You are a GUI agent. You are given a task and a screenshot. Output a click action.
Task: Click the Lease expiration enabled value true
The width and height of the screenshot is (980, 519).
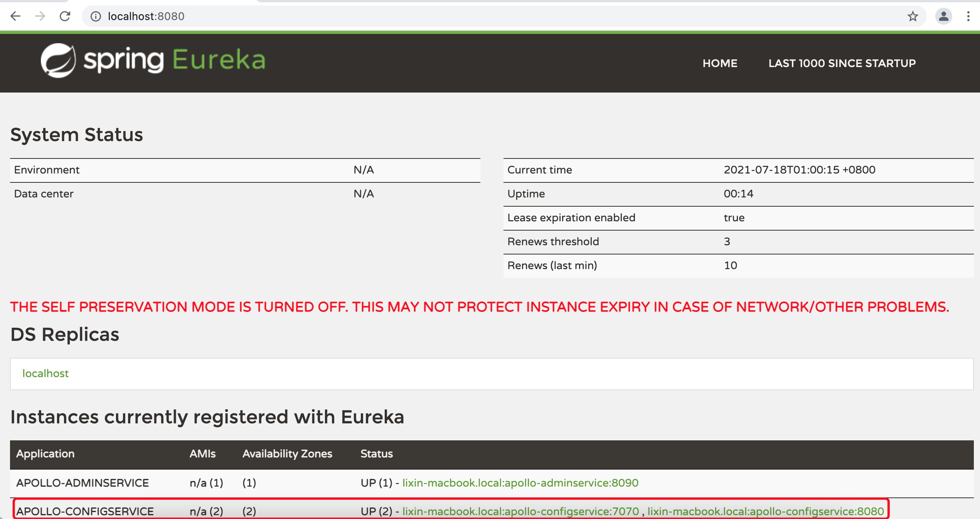point(734,217)
